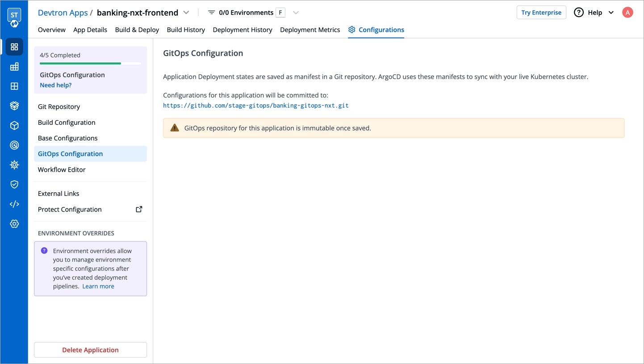
Task: Switch to the Build History tab
Action: point(186,30)
